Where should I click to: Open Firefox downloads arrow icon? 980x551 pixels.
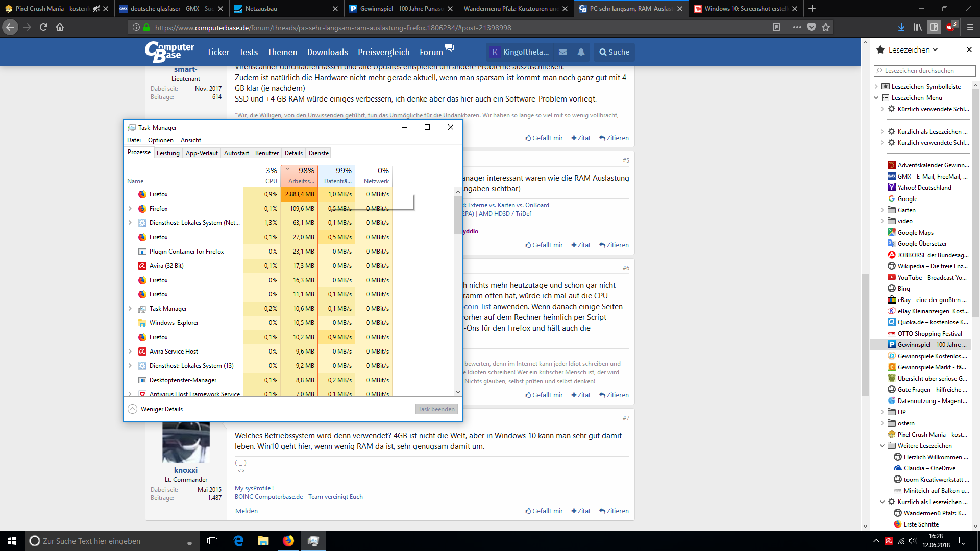(x=901, y=28)
